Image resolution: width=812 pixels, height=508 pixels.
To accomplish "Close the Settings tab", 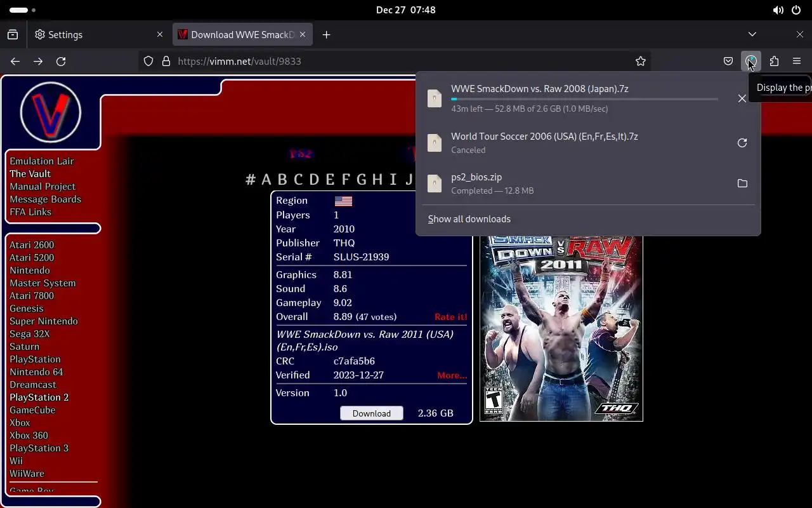I will point(160,35).
